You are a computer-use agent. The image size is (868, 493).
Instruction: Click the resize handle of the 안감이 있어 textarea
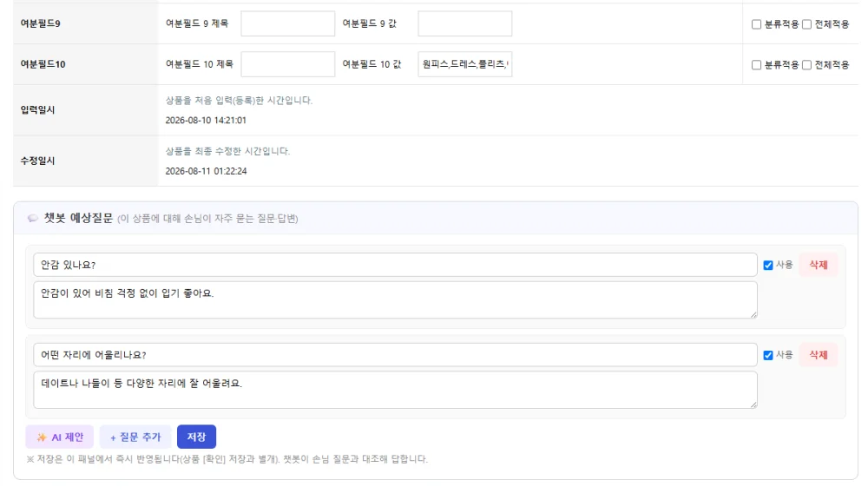tap(753, 315)
